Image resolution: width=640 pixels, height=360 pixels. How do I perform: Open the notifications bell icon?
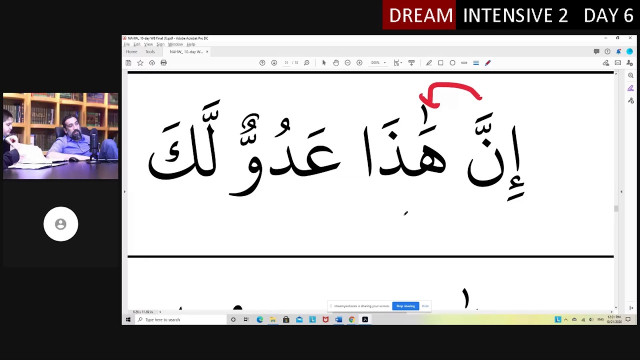[619, 51]
